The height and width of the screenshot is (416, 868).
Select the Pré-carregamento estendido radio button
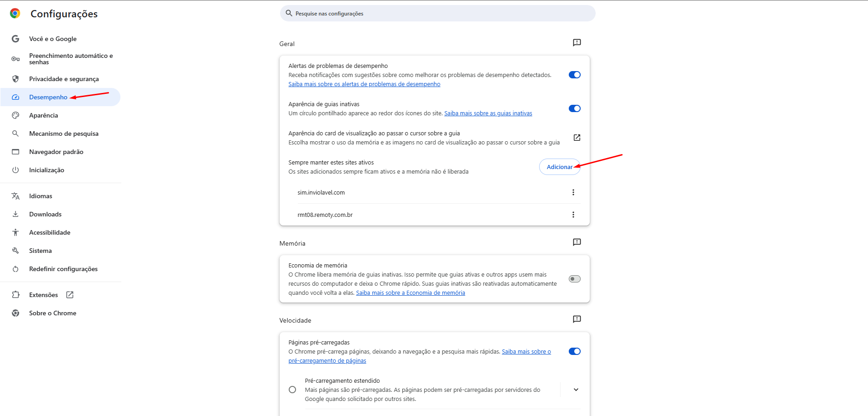pyautogui.click(x=292, y=390)
